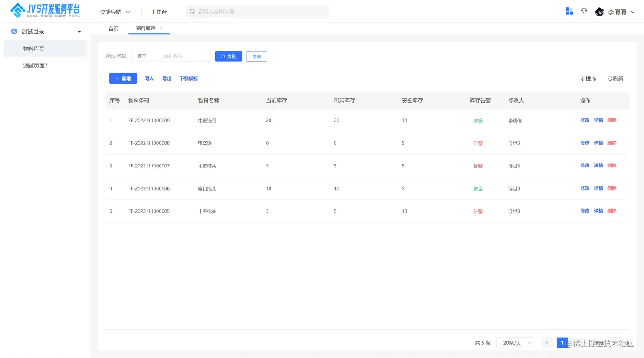Click the 新增 add button
This screenshot has width=644, height=358.
pos(123,78)
